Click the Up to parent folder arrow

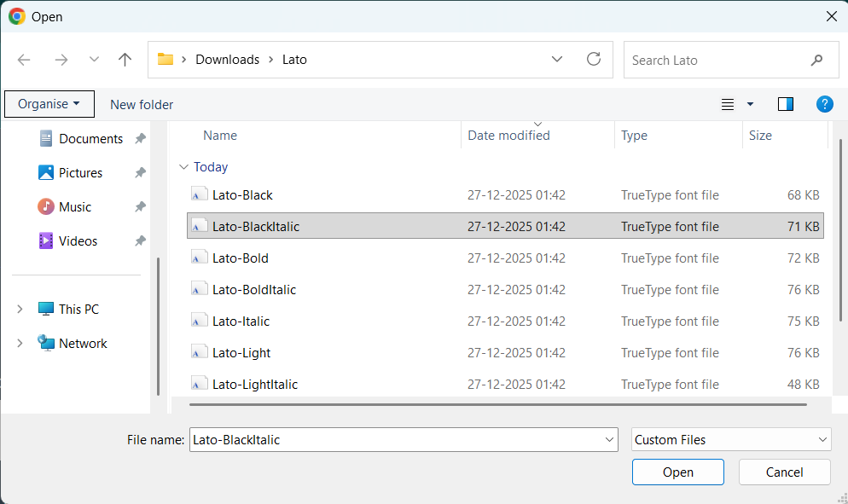[x=125, y=60]
